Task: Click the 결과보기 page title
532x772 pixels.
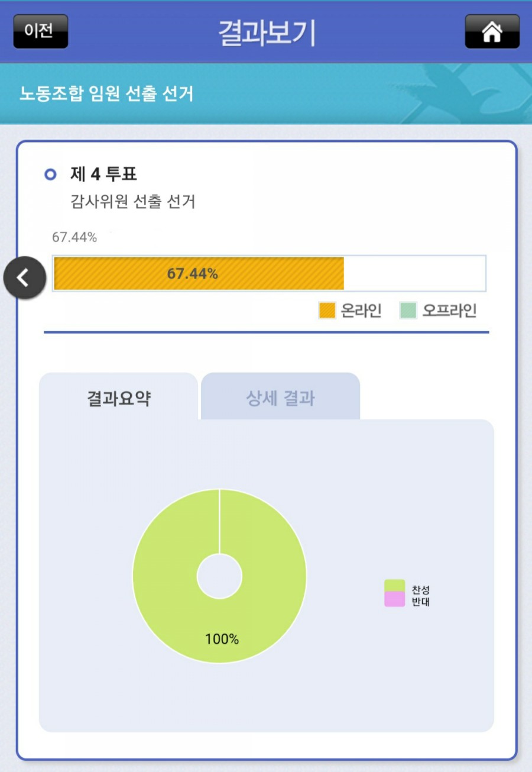Action: tap(267, 33)
